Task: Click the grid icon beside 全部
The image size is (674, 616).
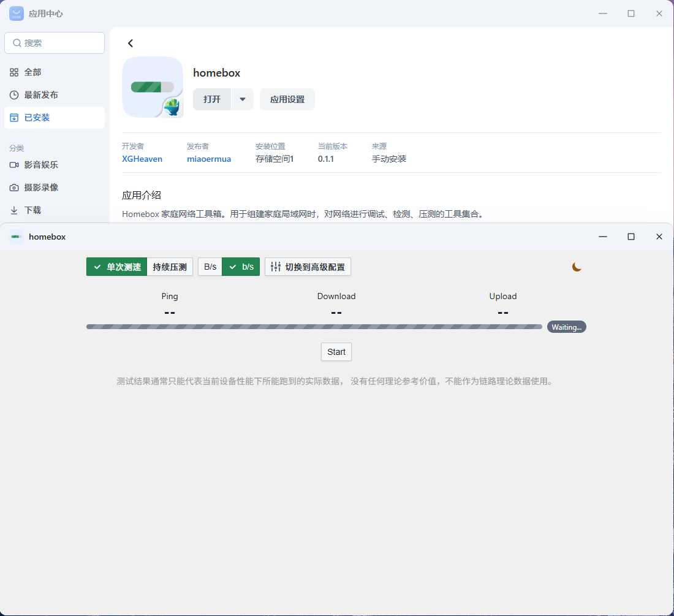Action: [14, 72]
